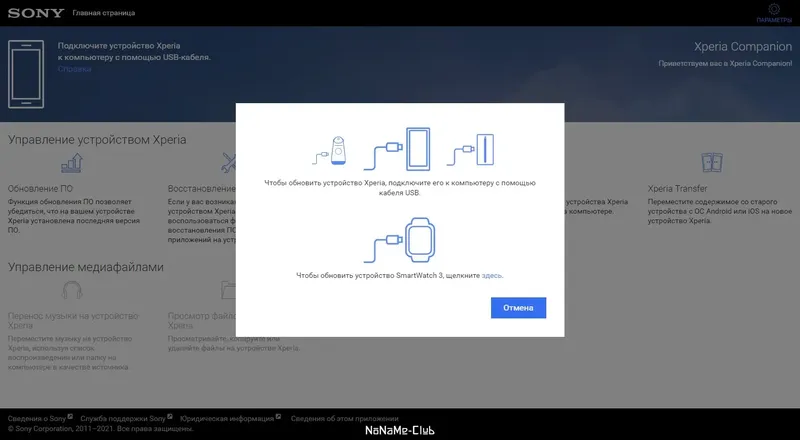
Task: Click the headphones music transfer icon
Action: tap(72, 290)
